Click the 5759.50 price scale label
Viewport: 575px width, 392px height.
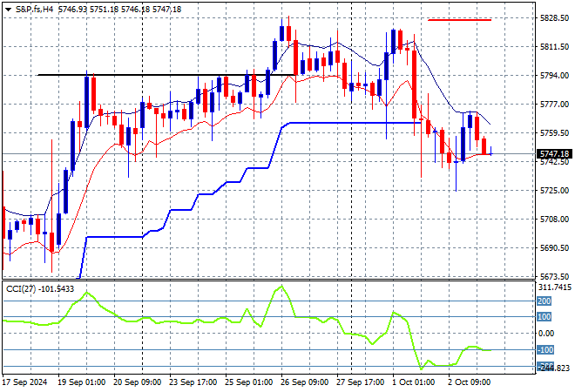coord(554,132)
